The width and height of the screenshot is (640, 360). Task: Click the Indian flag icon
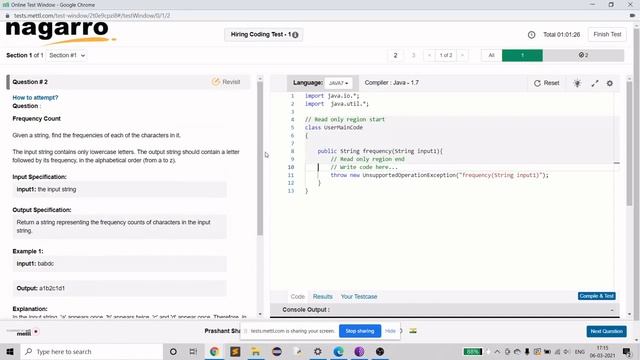point(413,331)
